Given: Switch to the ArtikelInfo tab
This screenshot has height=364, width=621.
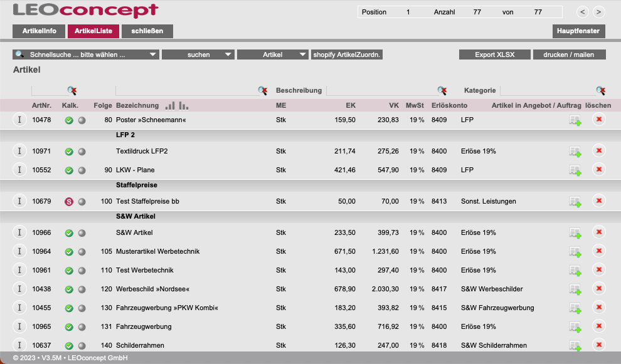Looking at the screenshot, I should pyautogui.click(x=40, y=31).
